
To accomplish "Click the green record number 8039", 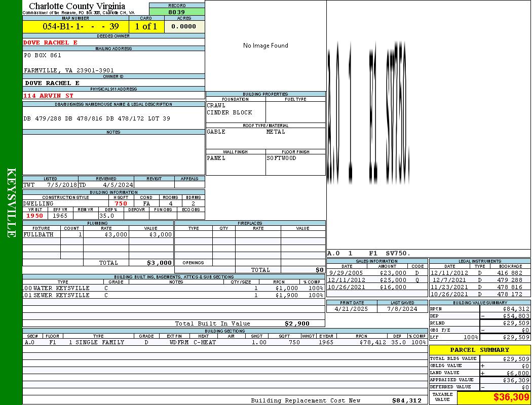I will point(177,12).
